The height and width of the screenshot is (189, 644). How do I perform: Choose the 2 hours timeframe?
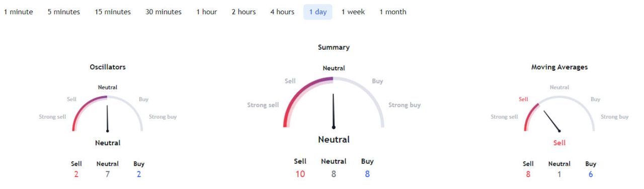click(x=244, y=12)
